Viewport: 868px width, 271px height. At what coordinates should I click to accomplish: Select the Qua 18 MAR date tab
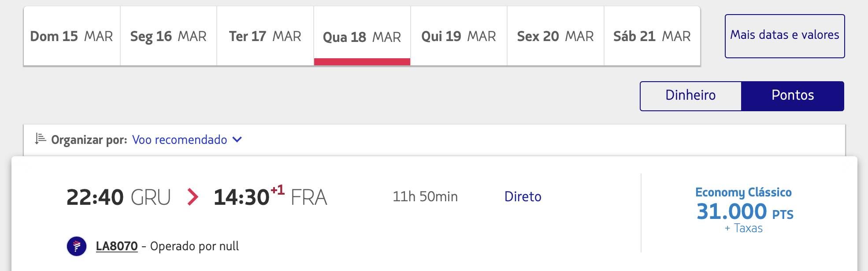click(x=362, y=36)
